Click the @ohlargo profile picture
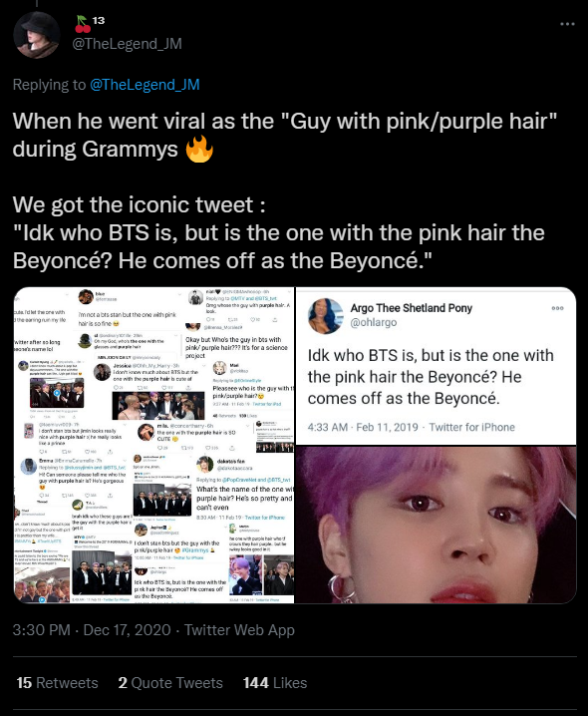 tap(326, 315)
